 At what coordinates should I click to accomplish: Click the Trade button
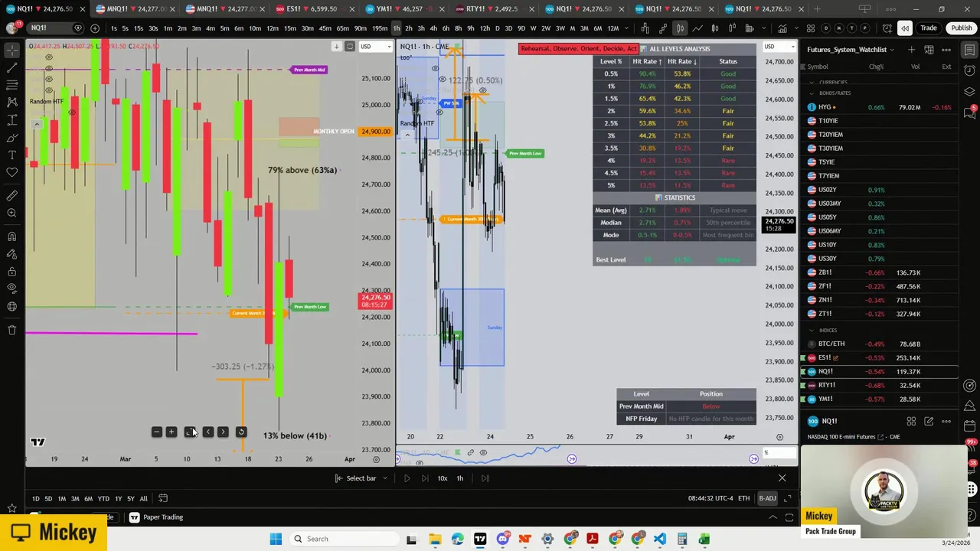click(929, 28)
